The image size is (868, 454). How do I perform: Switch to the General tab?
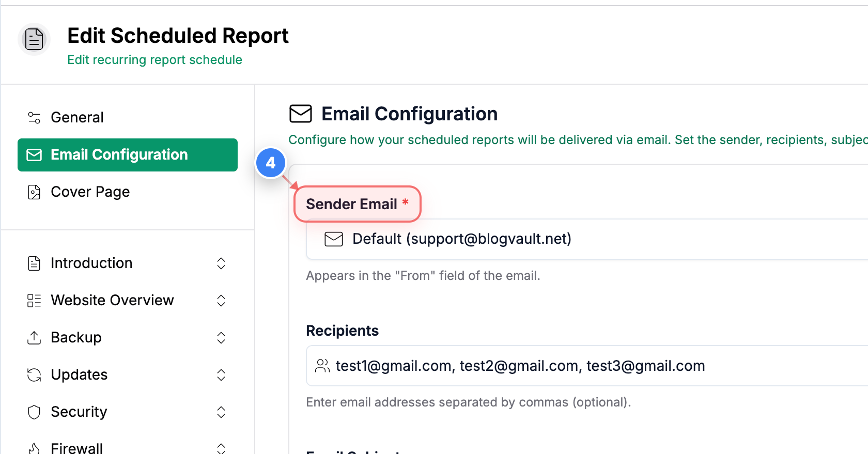pyautogui.click(x=77, y=117)
